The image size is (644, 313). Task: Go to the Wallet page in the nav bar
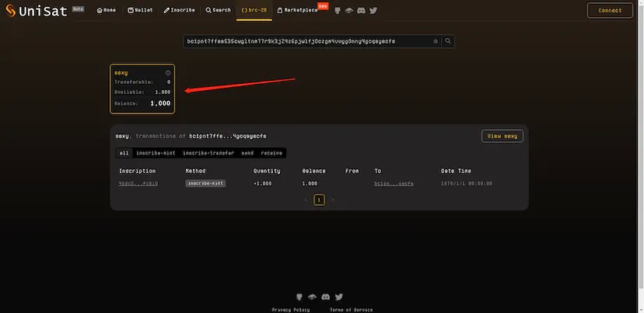tap(141, 11)
